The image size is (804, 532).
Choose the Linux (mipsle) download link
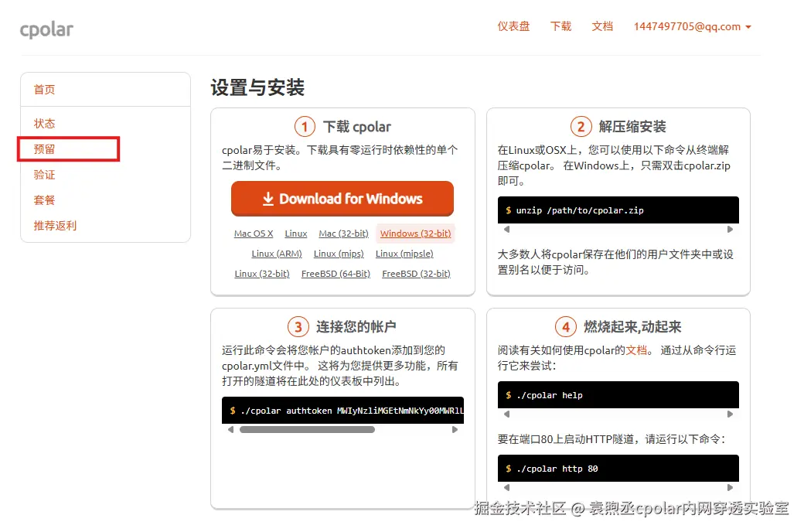(404, 254)
